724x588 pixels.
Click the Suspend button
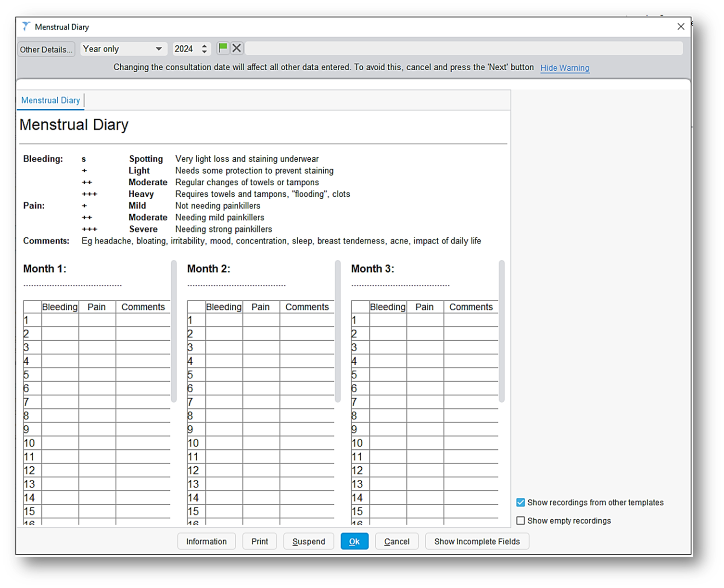pos(309,541)
